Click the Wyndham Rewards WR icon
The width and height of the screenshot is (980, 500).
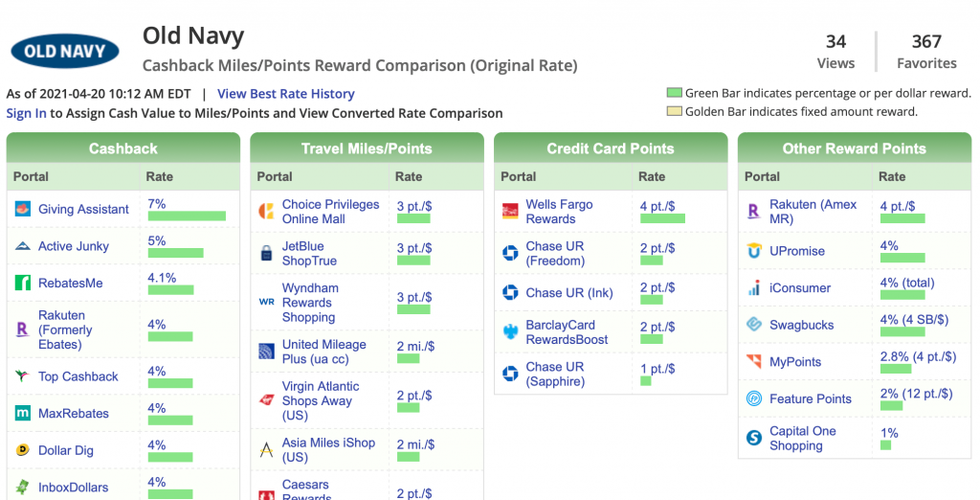(266, 303)
